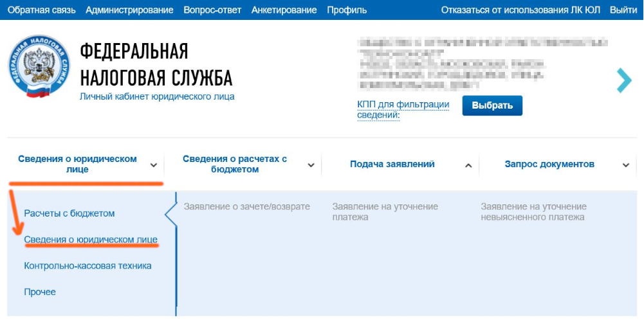
Task: Click the teal right arrow next to organization info
Action: (x=624, y=80)
